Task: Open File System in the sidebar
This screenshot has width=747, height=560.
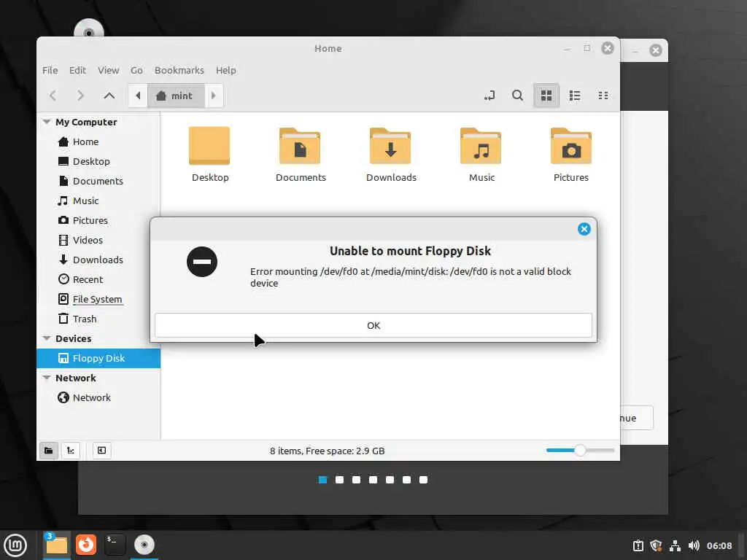Action: [98, 299]
